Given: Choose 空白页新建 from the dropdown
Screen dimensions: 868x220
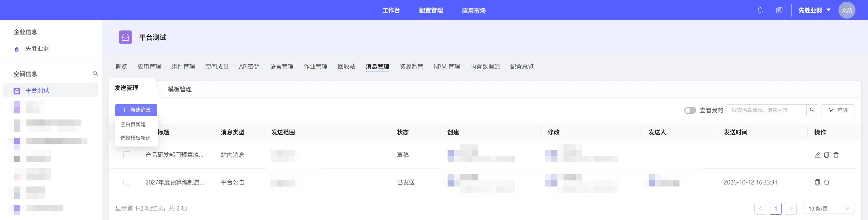Looking at the screenshot, I should (136, 125).
